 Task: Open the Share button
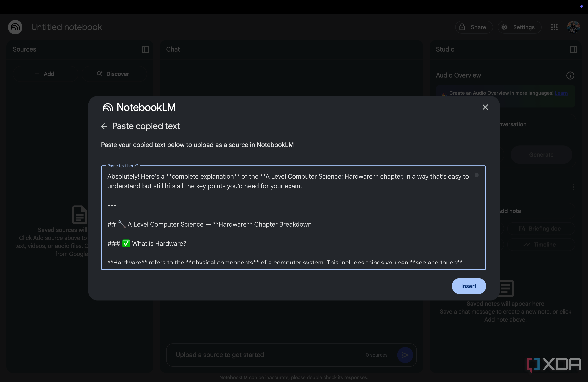point(474,27)
